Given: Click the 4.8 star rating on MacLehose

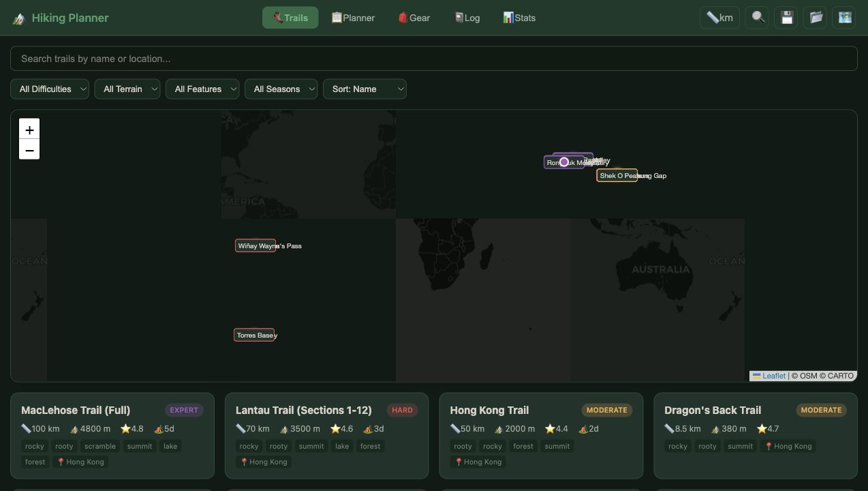Looking at the screenshot, I should [x=132, y=429].
